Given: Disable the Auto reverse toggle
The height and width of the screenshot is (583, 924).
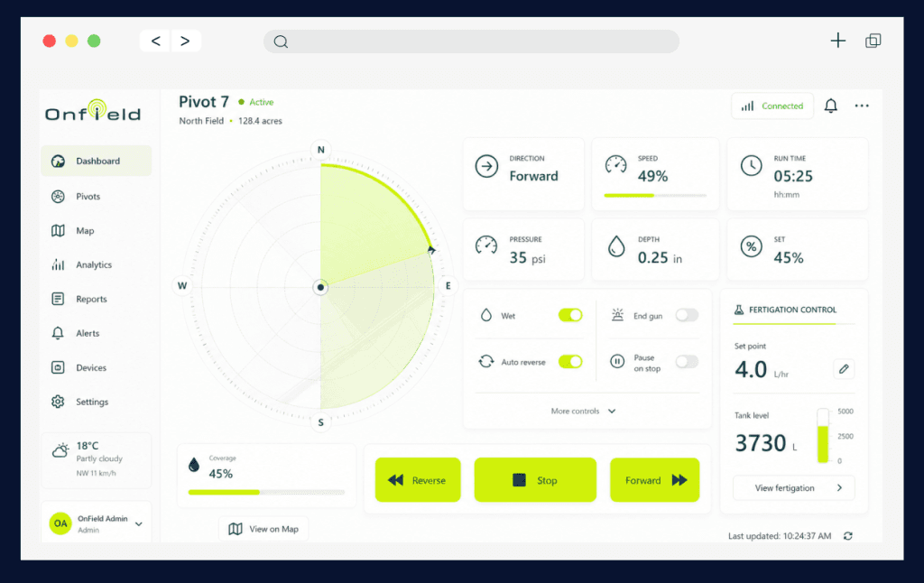Looking at the screenshot, I should tap(570, 361).
